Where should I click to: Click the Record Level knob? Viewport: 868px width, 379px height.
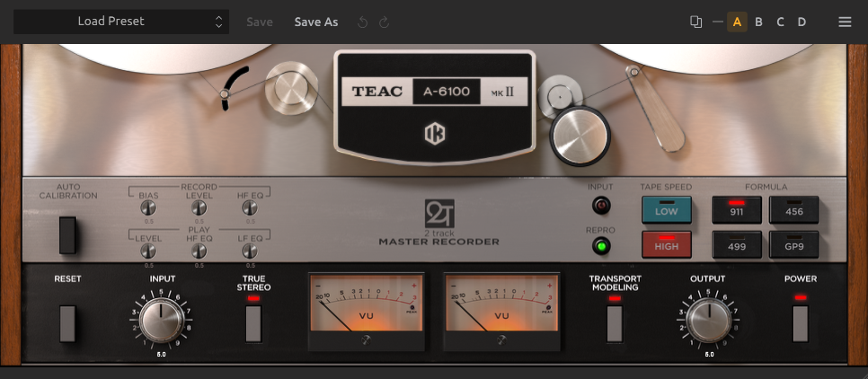199,208
